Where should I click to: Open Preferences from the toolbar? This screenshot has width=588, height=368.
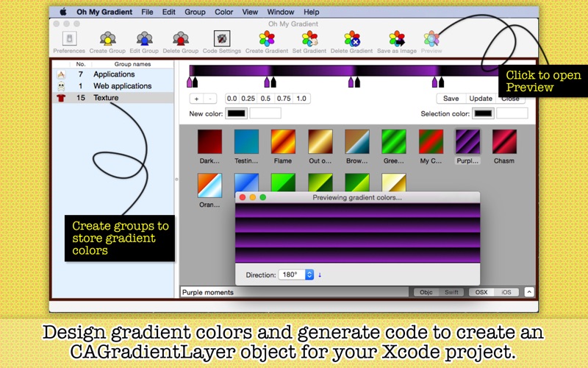coord(69,38)
